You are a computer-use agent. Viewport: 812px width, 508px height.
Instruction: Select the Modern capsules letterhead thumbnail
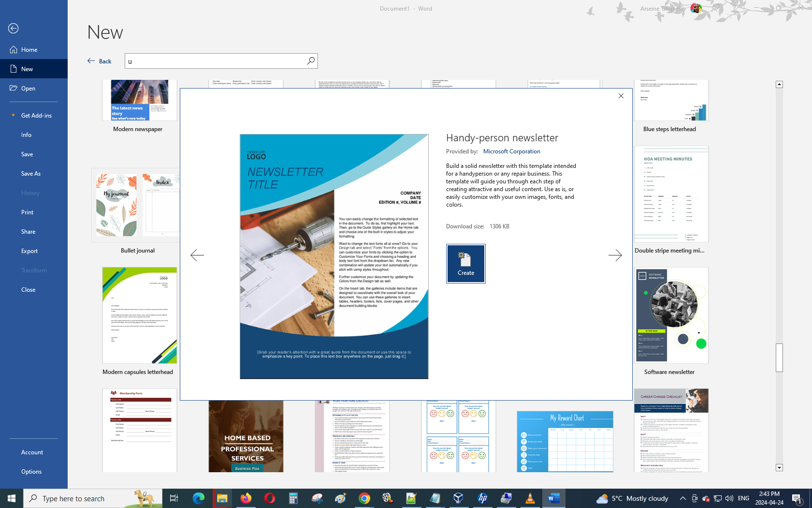[x=139, y=315]
